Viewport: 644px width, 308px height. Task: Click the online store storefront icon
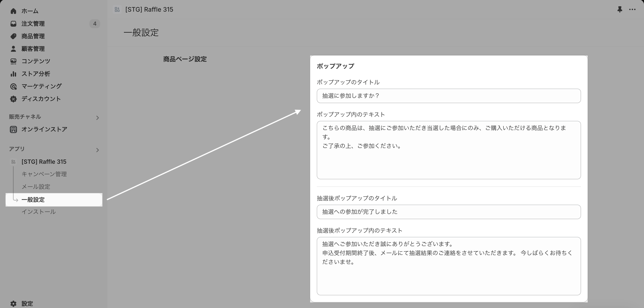tap(13, 129)
